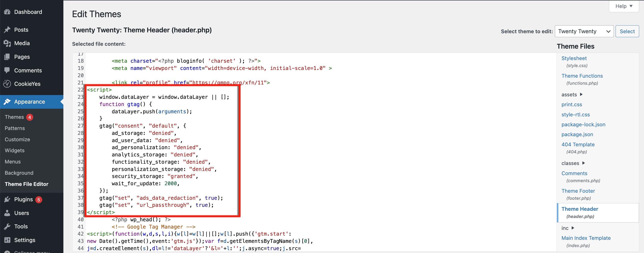This screenshot has width=644, height=253.
Task: Click the meta charset line in editor
Action: (186, 61)
